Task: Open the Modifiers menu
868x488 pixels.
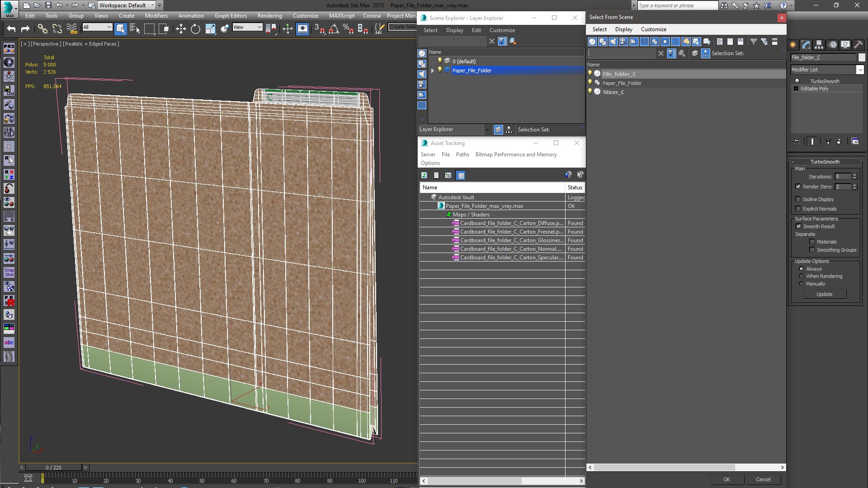Action: click(157, 16)
